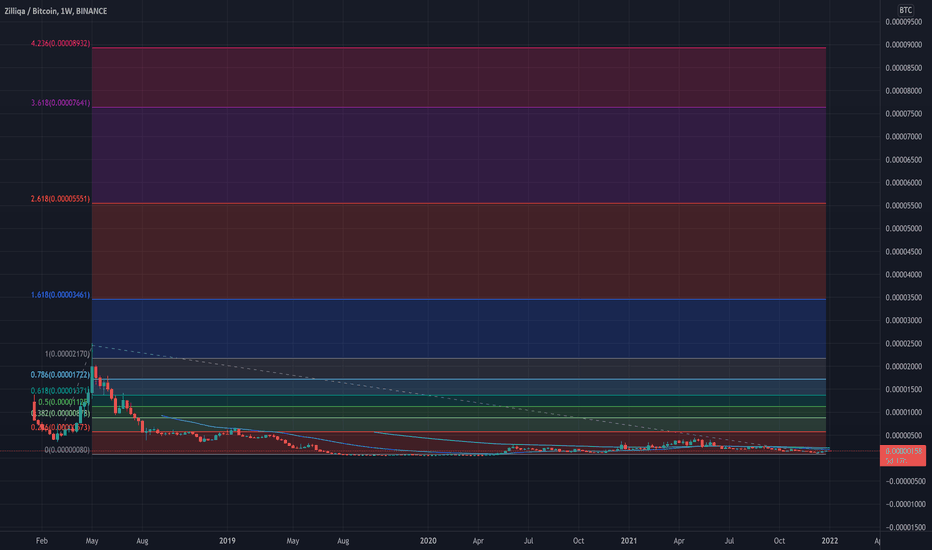Click the Feb label on time axis

(42, 541)
